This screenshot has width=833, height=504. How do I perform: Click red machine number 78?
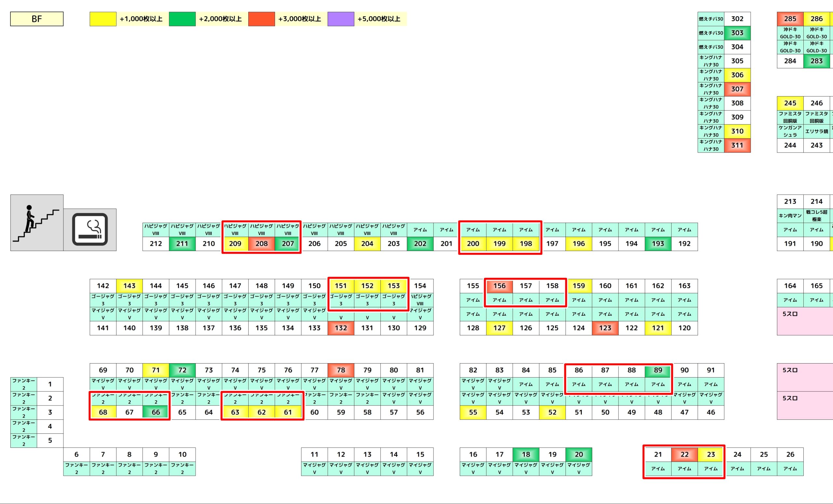(x=341, y=370)
